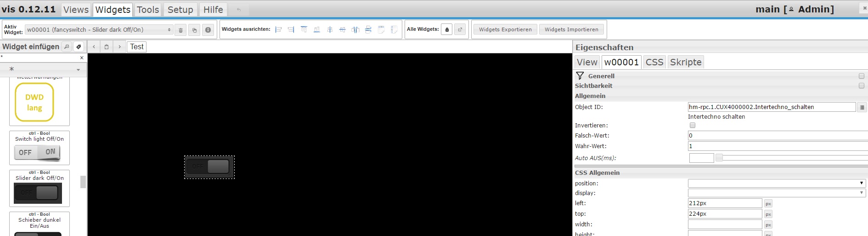Open the CSS display dropdown
The height and width of the screenshot is (236, 868).
coord(776,193)
